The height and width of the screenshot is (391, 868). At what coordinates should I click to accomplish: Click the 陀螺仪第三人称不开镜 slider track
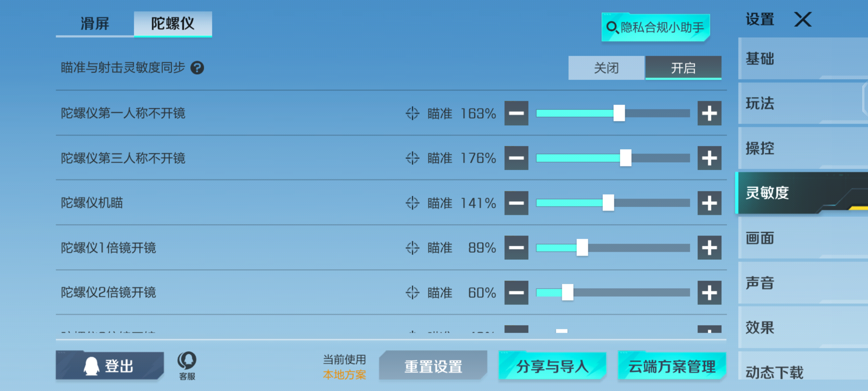[613, 158]
